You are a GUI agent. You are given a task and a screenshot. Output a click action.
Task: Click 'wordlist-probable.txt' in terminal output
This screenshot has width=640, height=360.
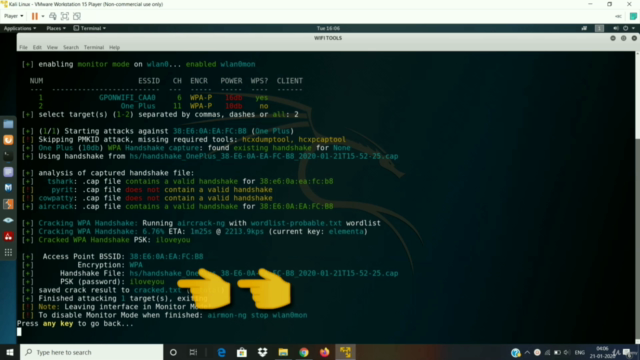296,223
